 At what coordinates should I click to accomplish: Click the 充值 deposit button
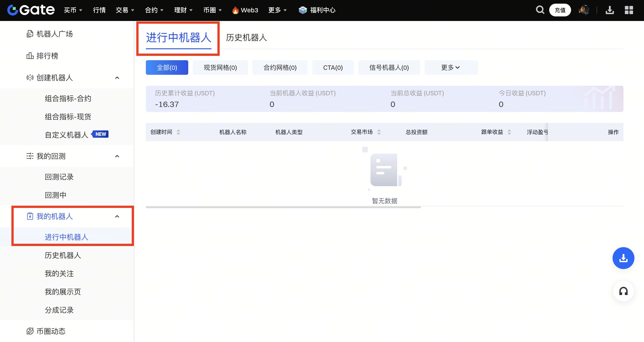(560, 10)
